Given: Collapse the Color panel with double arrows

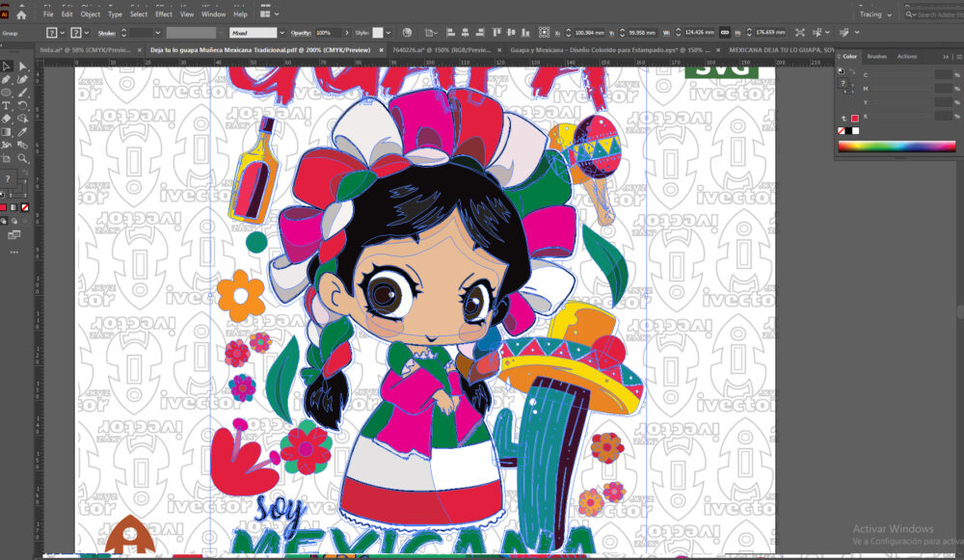Looking at the screenshot, I should pyautogui.click(x=946, y=57).
